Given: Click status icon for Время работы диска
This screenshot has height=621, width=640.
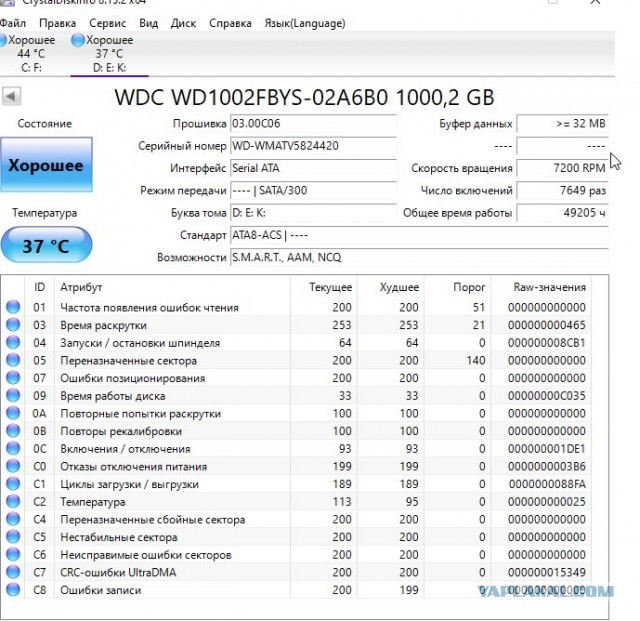Looking at the screenshot, I should 13,396.
